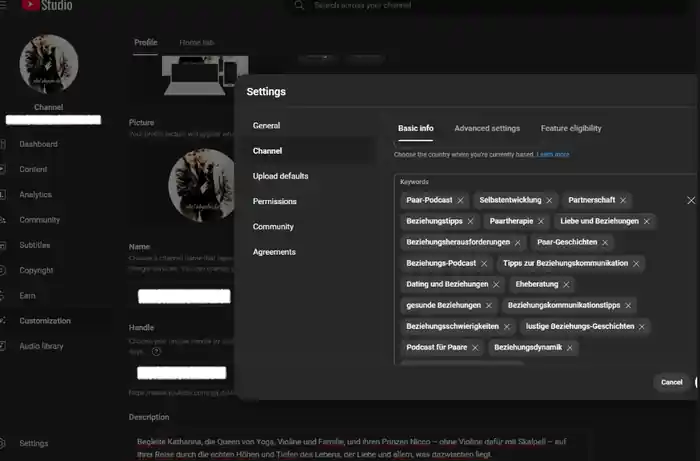Delete the Beziehungsherausforderungen keyword
700x461 pixels.
point(517,242)
